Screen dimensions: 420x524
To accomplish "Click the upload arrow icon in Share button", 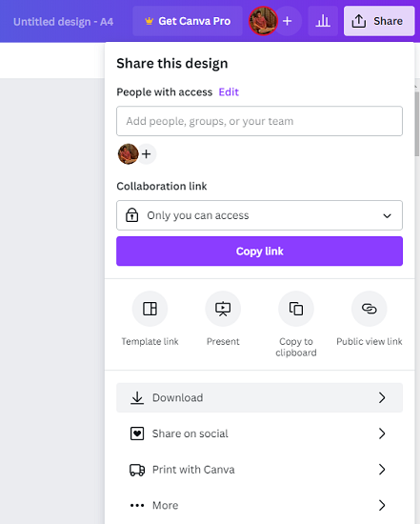I will 359,21.
